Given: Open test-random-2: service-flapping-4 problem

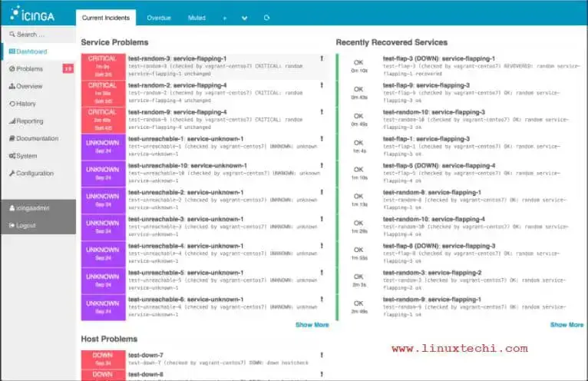Looking at the screenshot, I should pos(177,85).
